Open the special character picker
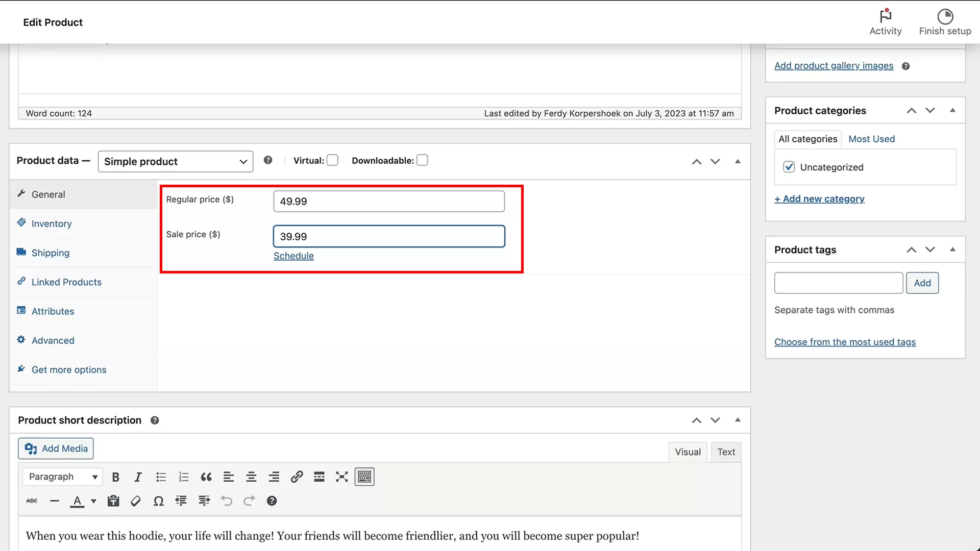980x551 pixels. [158, 500]
